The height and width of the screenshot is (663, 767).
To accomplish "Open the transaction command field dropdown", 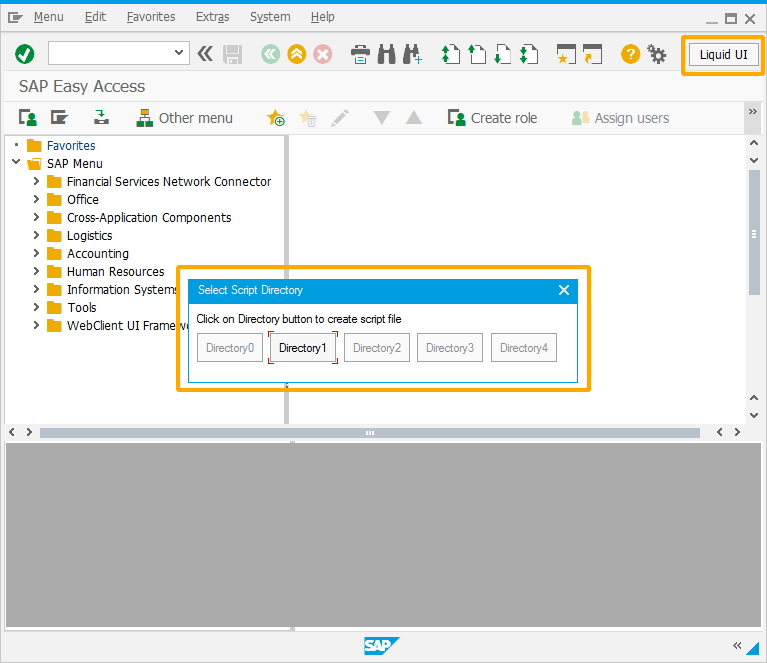I will (179, 53).
